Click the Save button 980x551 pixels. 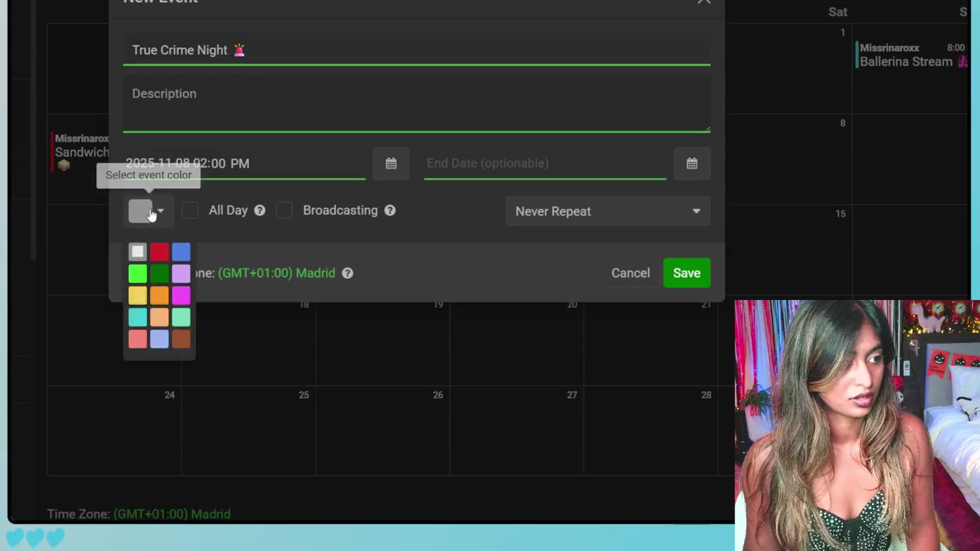tap(687, 273)
